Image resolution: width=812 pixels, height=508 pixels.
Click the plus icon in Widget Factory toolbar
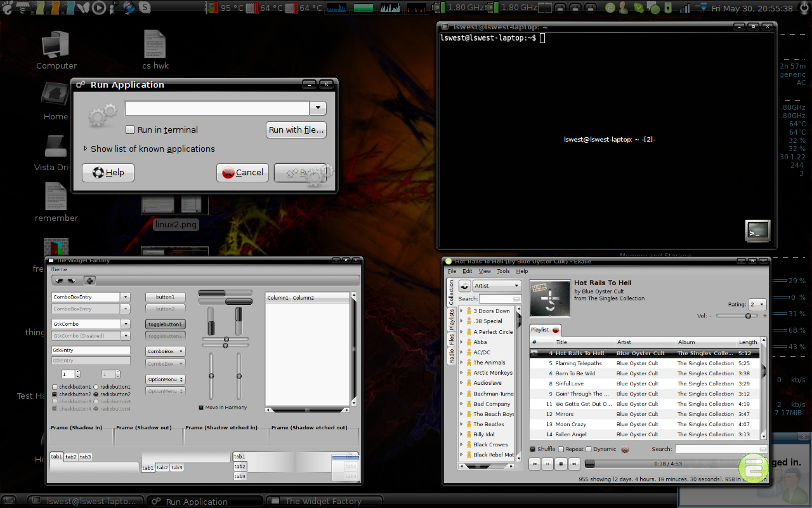90,280
